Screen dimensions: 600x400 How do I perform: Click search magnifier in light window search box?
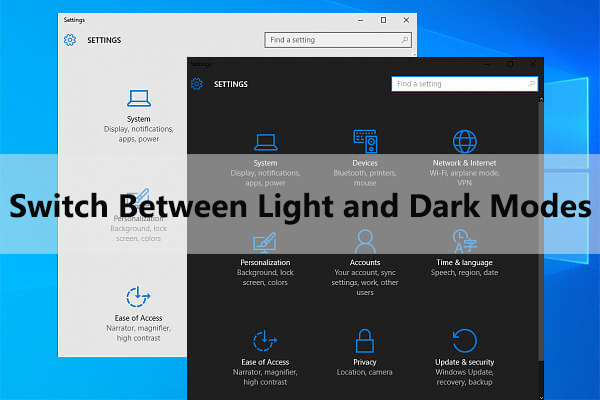tap(404, 39)
